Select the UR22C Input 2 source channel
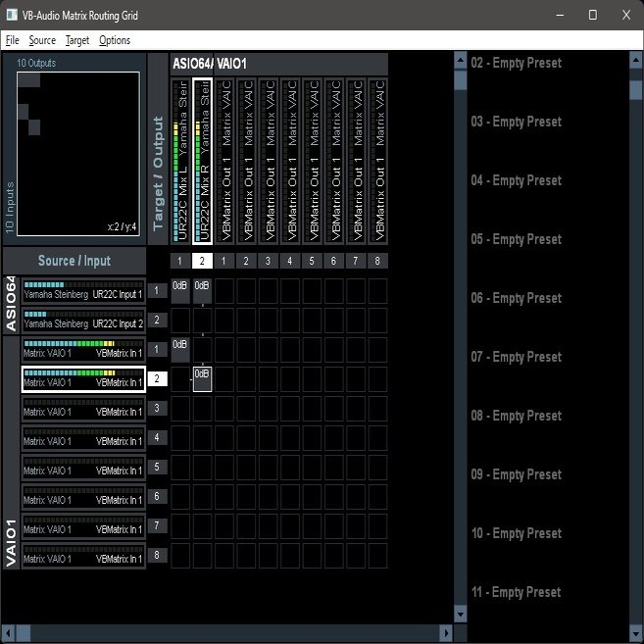Screen dimensions: 644x644 83,320
